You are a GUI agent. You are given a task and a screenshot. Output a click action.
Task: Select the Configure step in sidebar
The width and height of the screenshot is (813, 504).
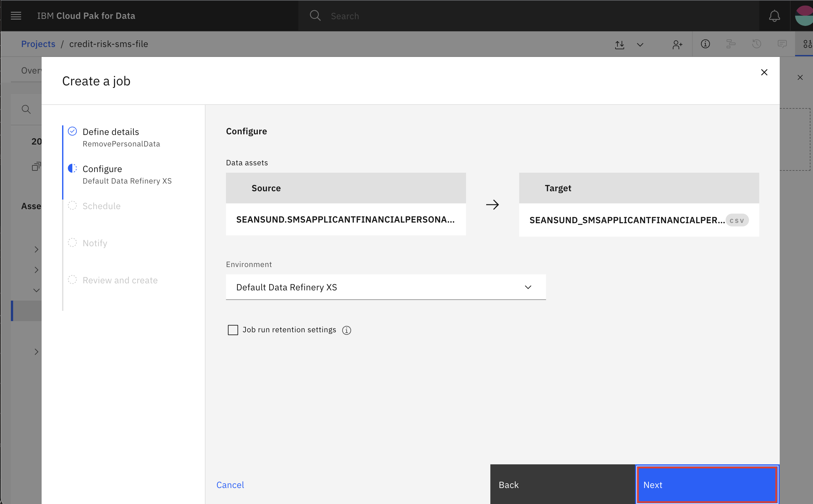[x=102, y=169]
